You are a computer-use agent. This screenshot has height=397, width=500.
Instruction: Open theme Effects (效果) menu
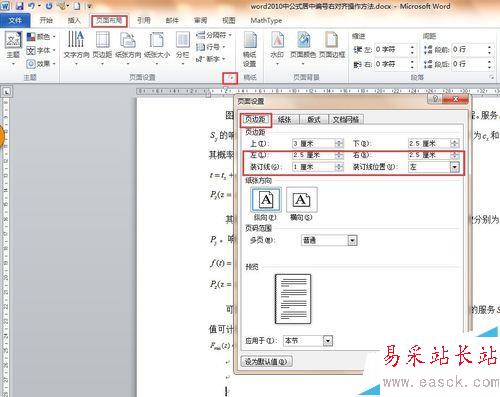click(41, 63)
